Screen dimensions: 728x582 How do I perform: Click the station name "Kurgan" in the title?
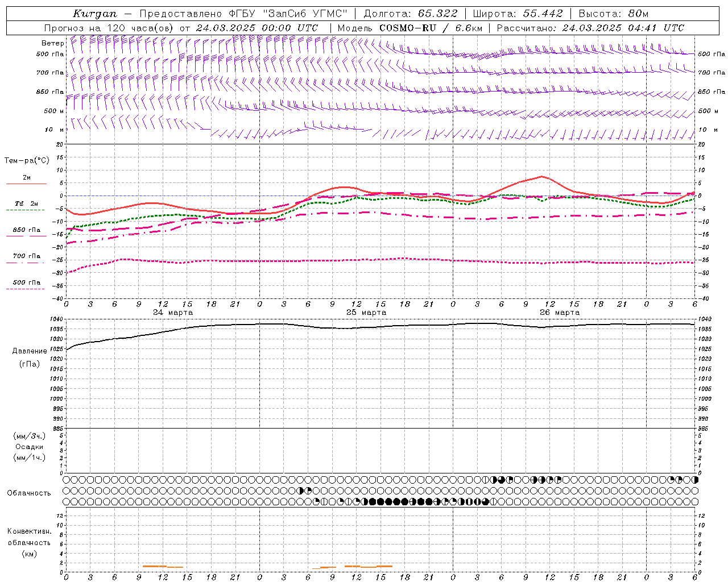coord(94,14)
